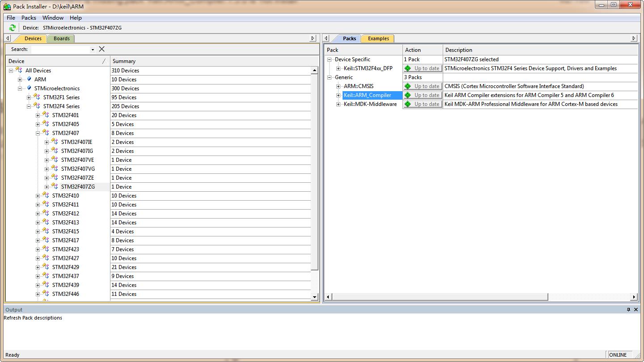Collapse the STMicroelectronics node
644x362 pixels.
20,88
